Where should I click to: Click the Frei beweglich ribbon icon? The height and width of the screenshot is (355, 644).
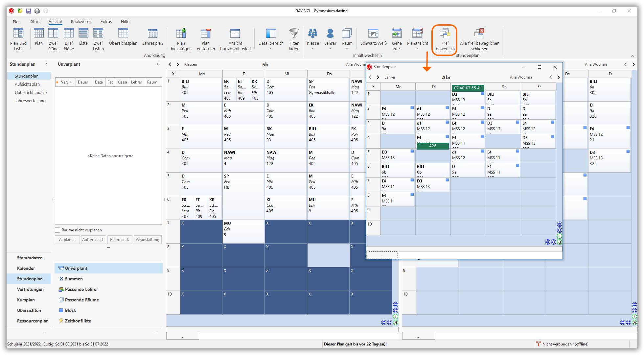tap(445, 34)
